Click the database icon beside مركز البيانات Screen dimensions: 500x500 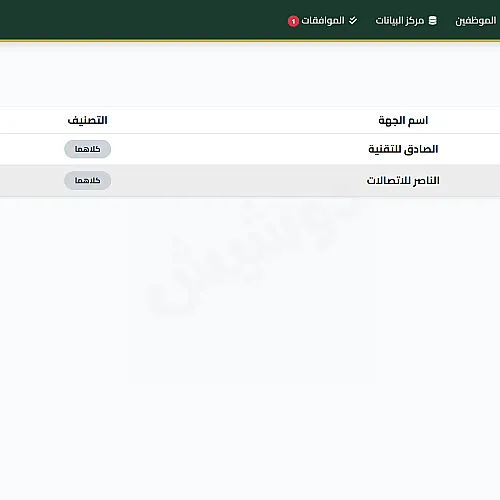pyautogui.click(x=432, y=21)
